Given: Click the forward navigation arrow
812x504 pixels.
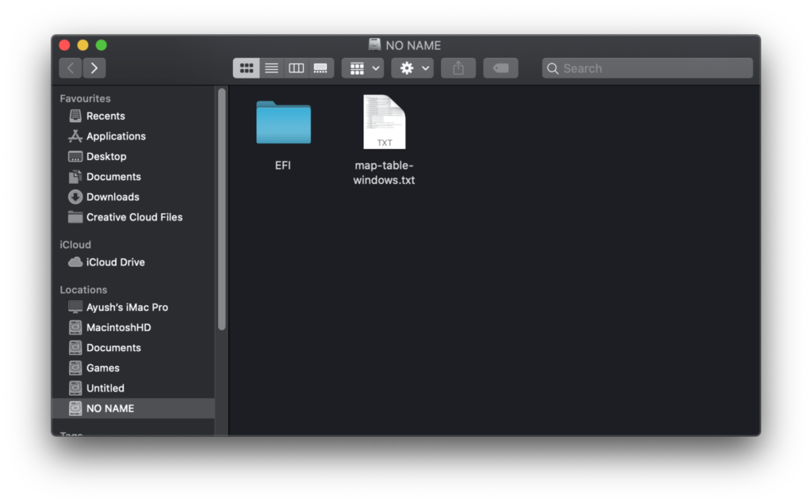Looking at the screenshot, I should click(94, 67).
